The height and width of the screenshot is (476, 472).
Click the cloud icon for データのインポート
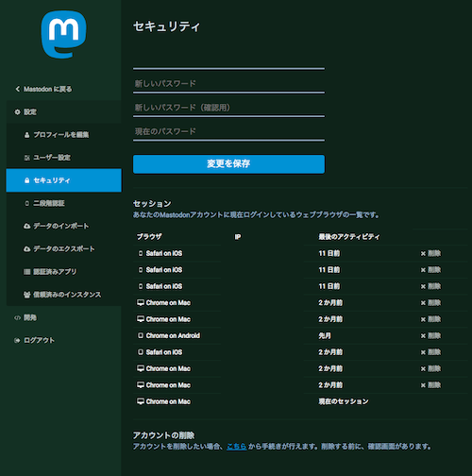click(x=27, y=226)
